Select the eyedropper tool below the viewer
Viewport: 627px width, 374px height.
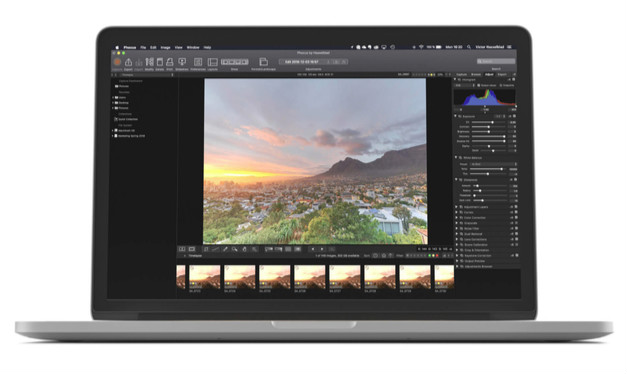point(225,249)
